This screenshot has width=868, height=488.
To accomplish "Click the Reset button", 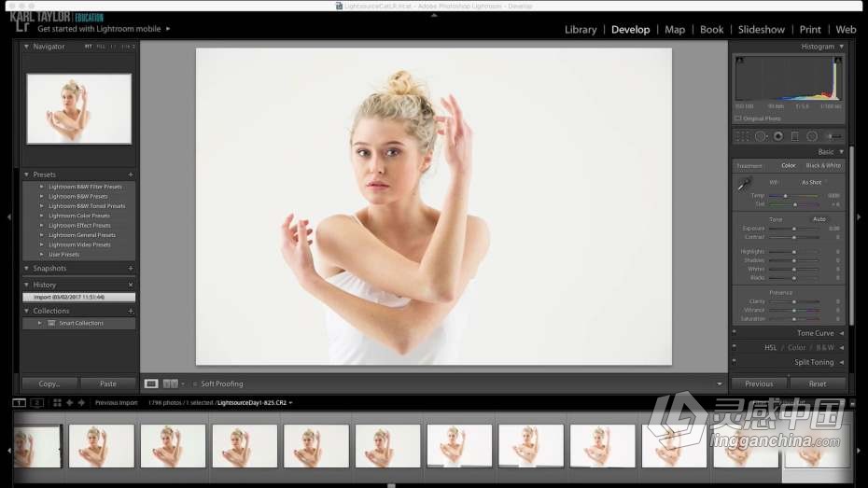I will [817, 383].
